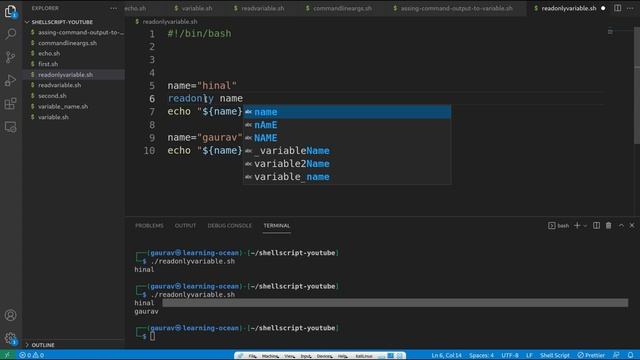Show errors and warnings count
This screenshot has width=640, height=360.
pos(31,355)
